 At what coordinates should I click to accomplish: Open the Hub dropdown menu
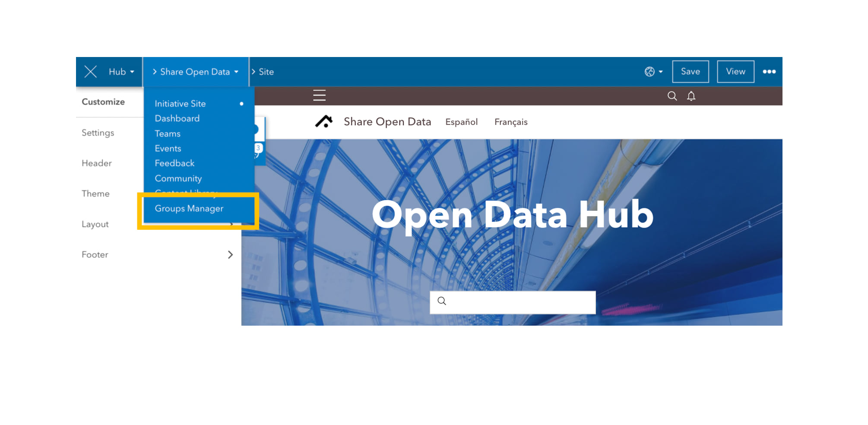point(121,72)
